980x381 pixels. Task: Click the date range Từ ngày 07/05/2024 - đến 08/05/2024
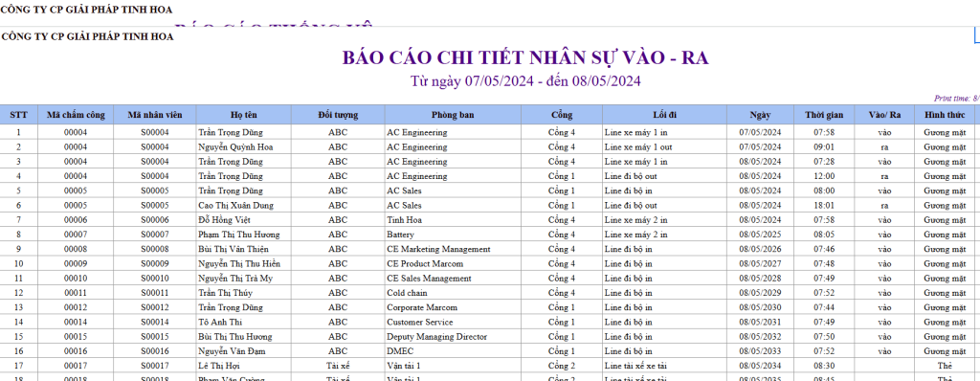pyautogui.click(x=525, y=80)
